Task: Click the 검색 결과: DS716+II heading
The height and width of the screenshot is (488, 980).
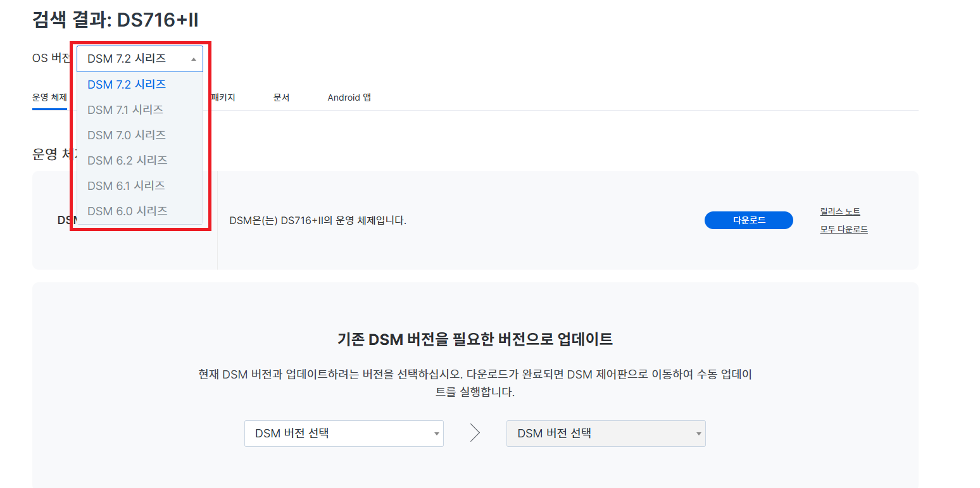Action: pyautogui.click(x=115, y=20)
